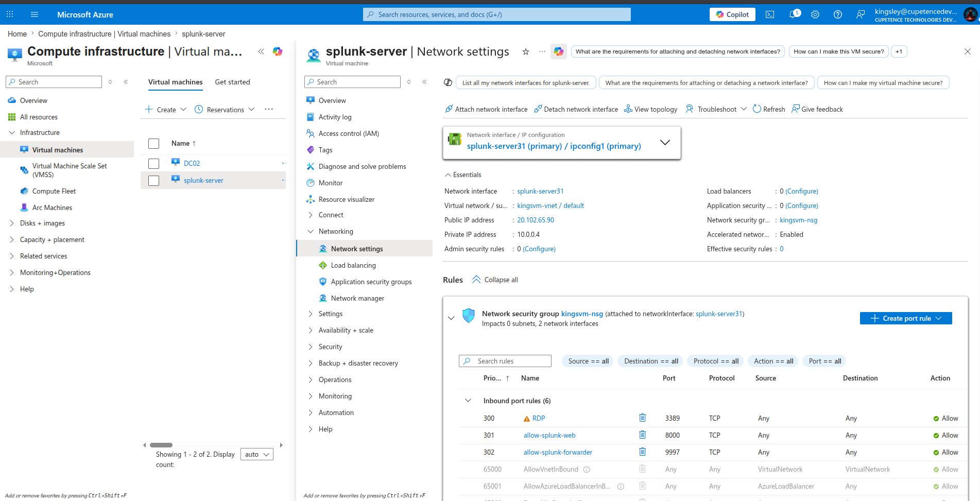Collapse the Inbound port rules group
The width and height of the screenshot is (980, 501).
[x=468, y=401]
